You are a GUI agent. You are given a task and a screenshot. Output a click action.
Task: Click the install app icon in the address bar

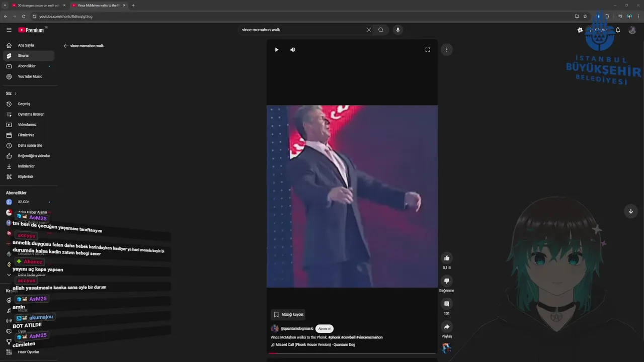click(x=577, y=16)
